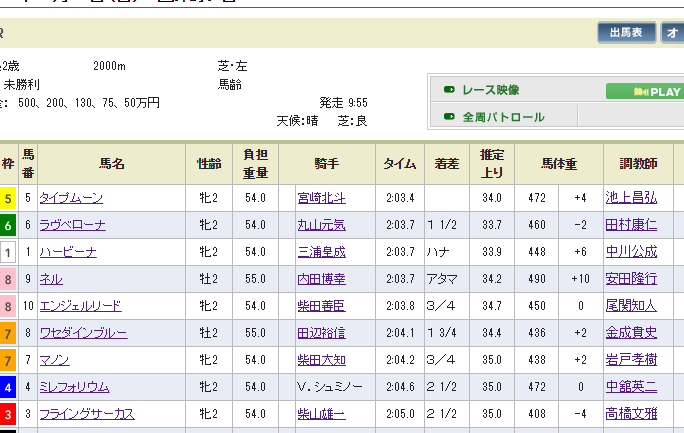Open the 全周パトロール link
The height and width of the screenshot is (433, 684).
click(503, 117)
